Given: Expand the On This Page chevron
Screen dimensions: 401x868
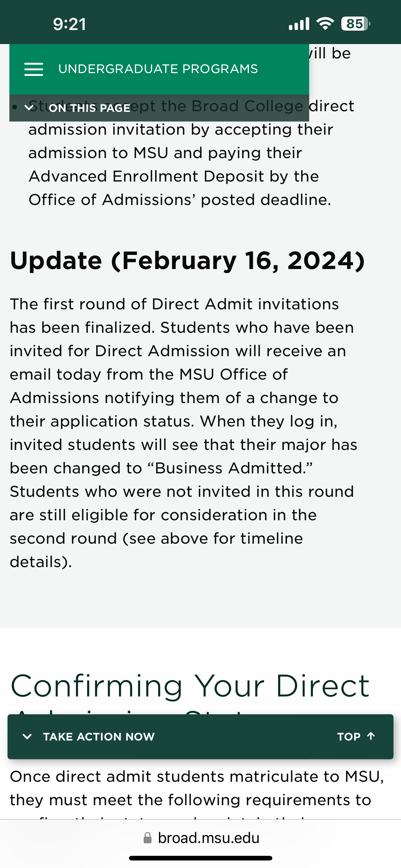Looking at the screenshot, I should click(29, 108).
